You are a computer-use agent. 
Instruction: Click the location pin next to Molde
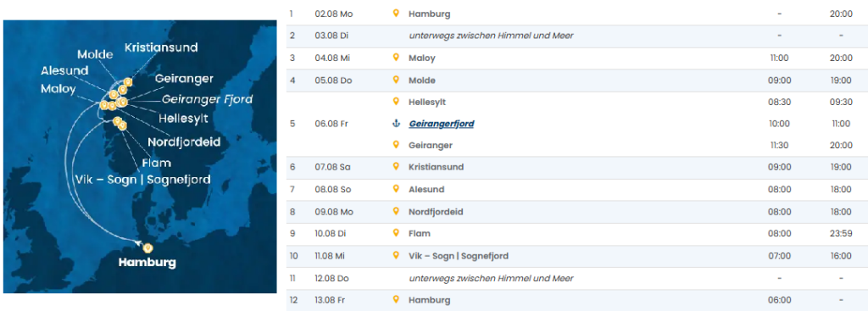pos(396,80)
